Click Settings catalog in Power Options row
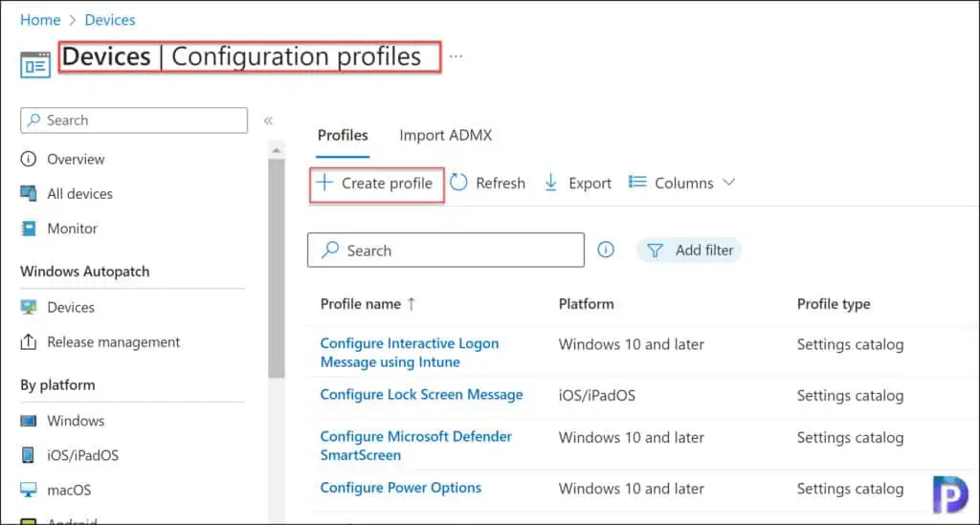Viewport: 980px width, 525px height. tap(850, 489)
